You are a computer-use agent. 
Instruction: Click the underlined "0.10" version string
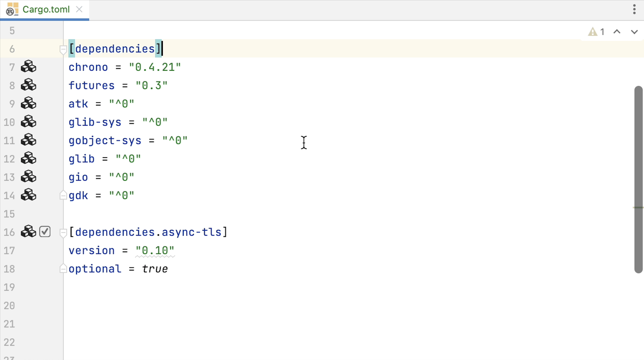155,251
